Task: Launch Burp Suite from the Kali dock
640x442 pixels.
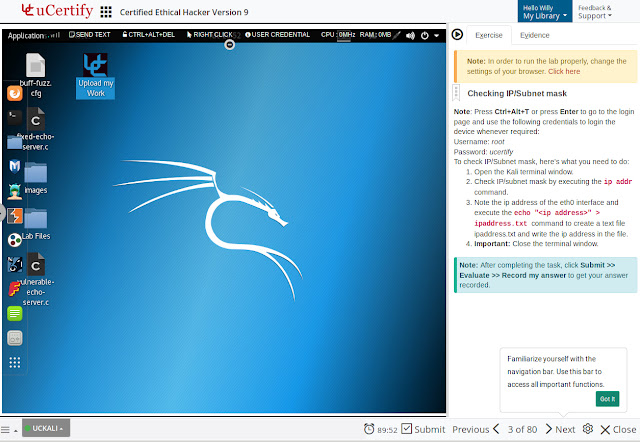Action: [15, 215]
